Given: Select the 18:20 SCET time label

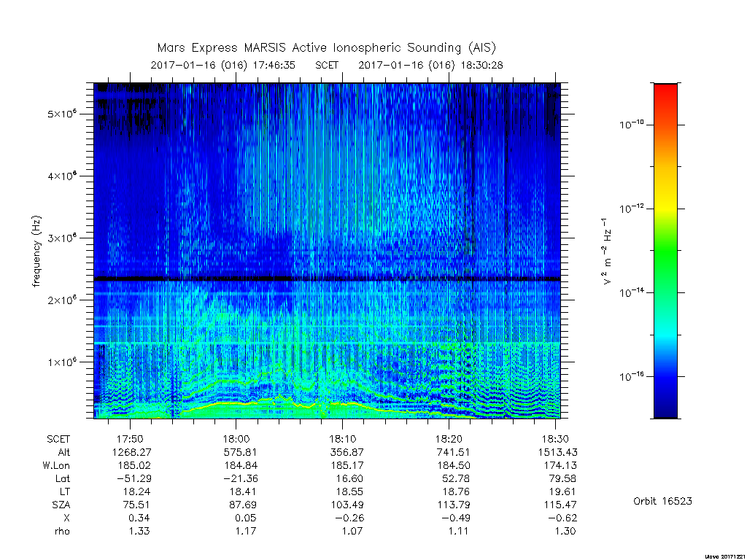Looking at the screenshot, I should pos(449,439).
